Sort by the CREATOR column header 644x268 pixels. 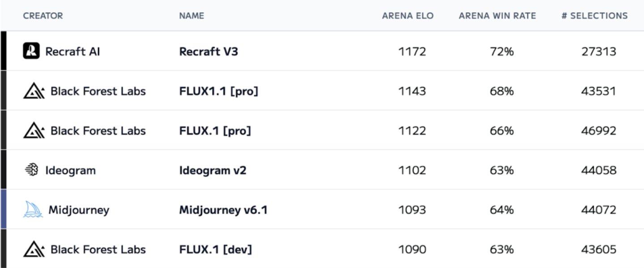coord(43,16)
